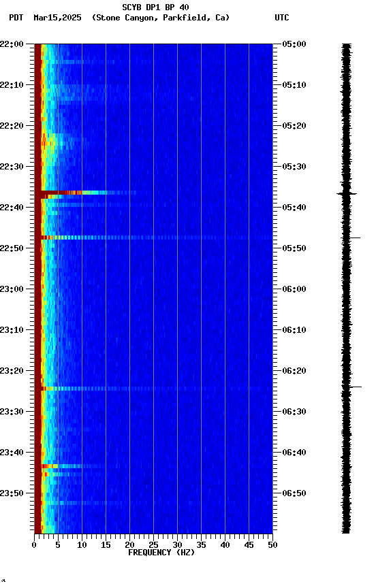Click the '22:50' PDT time label
This screenshot has height=588, width=376.
click(12, 248)
